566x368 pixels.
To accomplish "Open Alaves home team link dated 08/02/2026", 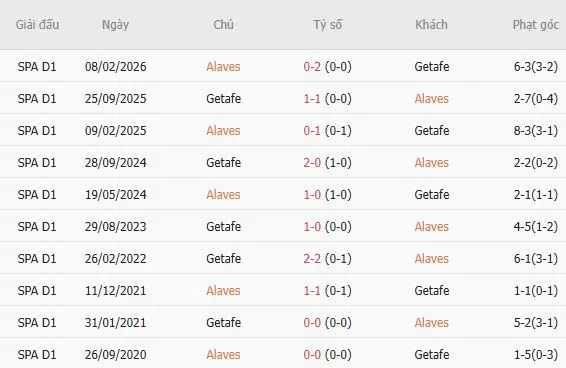I will (x=223, y=66).
